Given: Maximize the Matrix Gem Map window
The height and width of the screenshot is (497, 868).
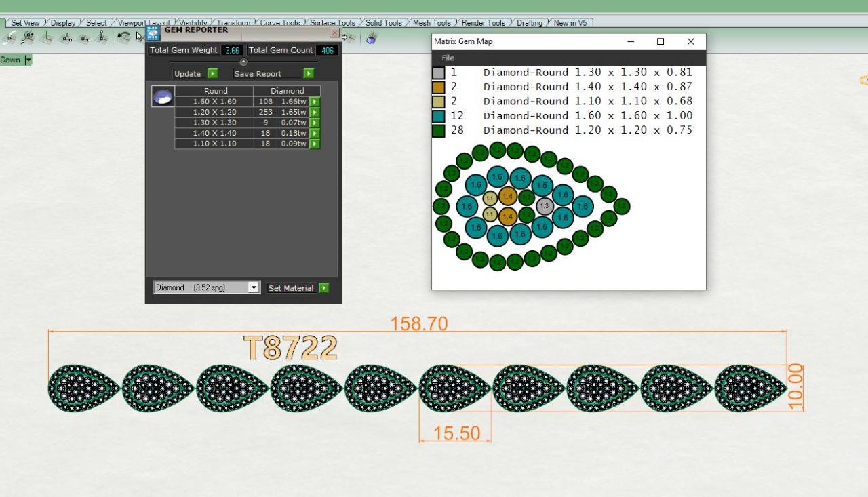Looking at the screenshot, I should (660, 41).
